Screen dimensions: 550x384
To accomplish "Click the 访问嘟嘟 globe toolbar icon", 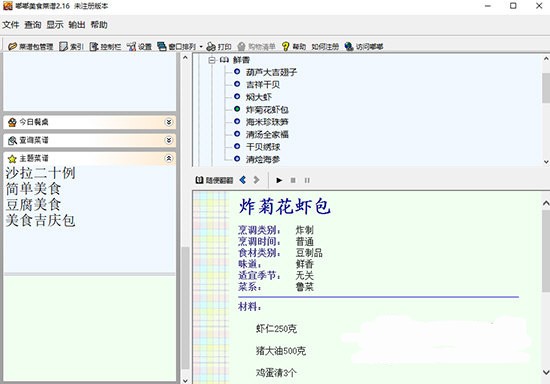I will (349, 46).
